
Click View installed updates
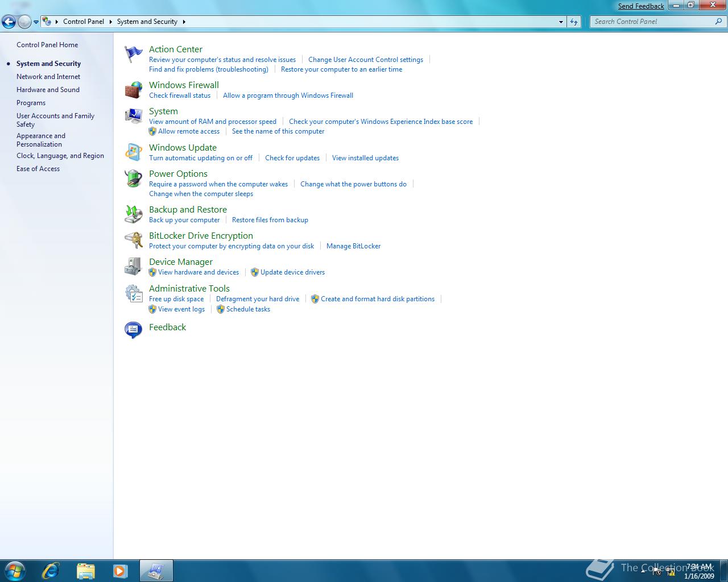pyautogui.click(x=365, y=158)
